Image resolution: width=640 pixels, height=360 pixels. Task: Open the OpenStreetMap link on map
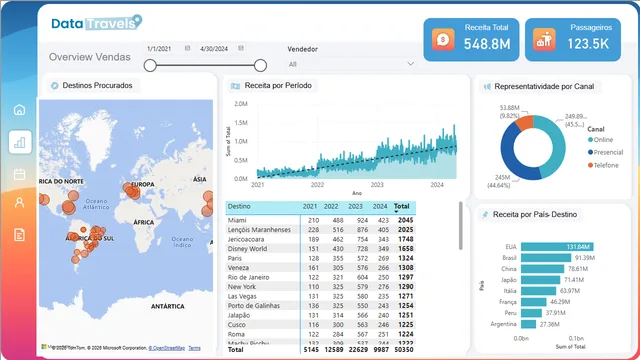click(167, 348)
